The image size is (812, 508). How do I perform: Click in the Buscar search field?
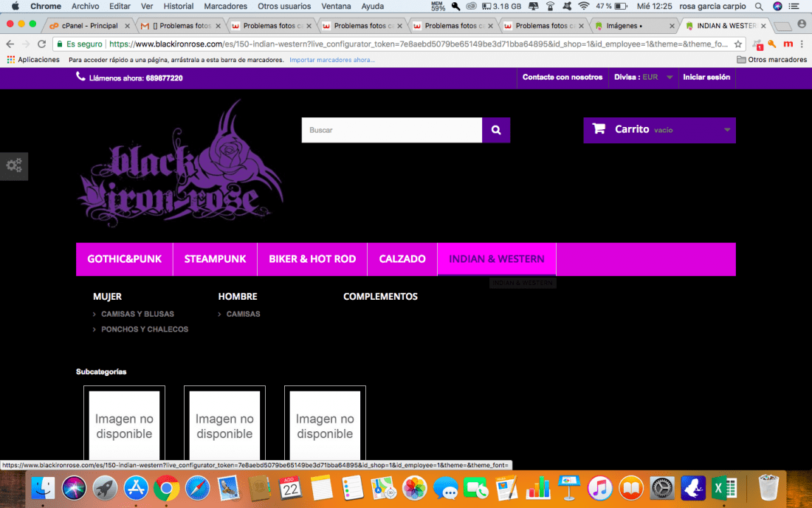click(x=392, y=130)
